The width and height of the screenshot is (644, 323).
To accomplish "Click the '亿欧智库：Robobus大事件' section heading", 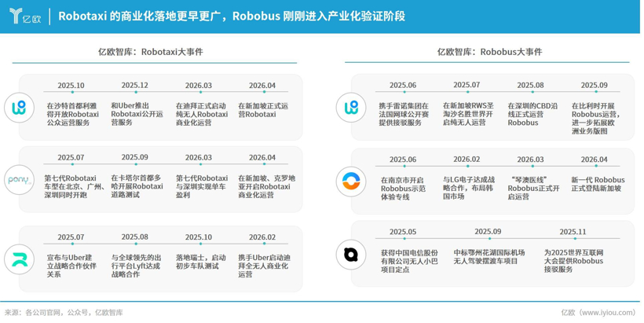I will (489, 52).
